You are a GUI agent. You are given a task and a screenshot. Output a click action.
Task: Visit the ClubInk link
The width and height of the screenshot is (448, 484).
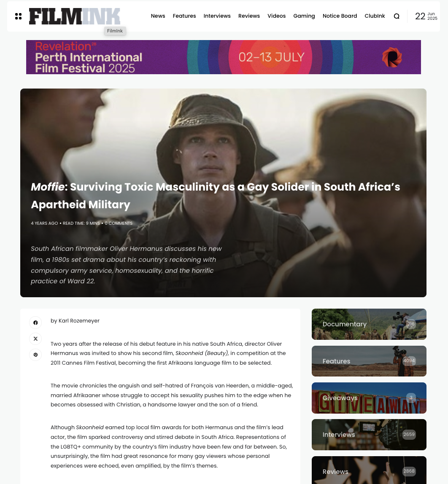pos(375,16)
